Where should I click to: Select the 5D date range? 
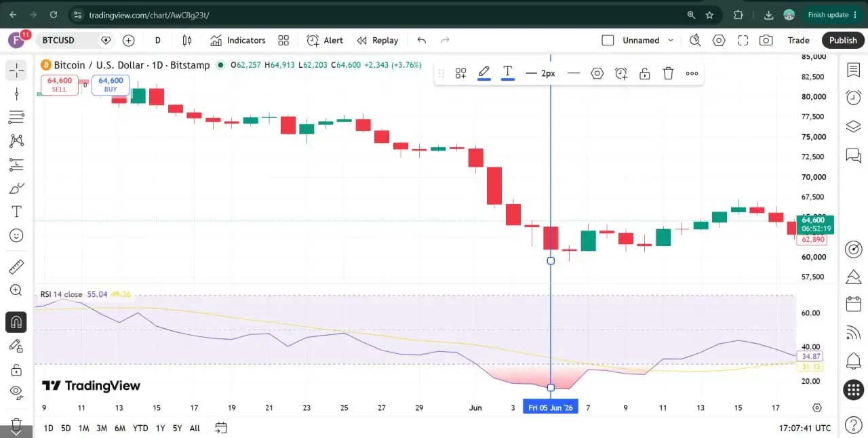tap(66, 428)
